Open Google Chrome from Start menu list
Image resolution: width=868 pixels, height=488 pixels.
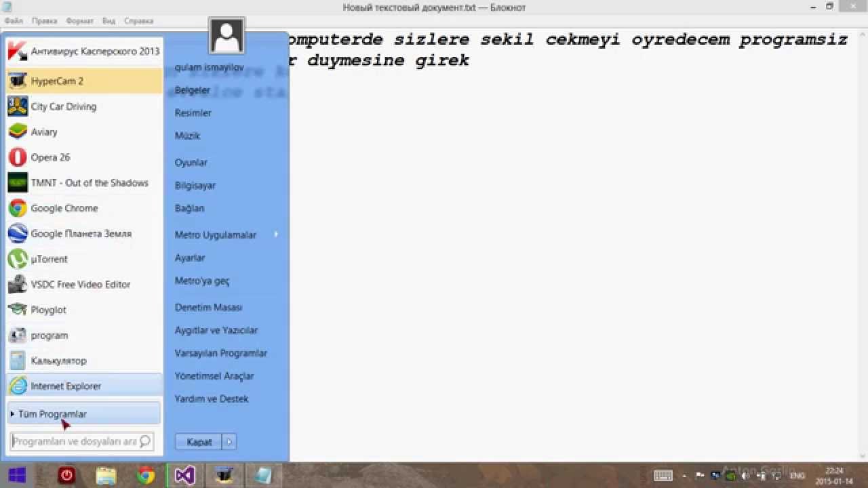(x=84, y=208)
